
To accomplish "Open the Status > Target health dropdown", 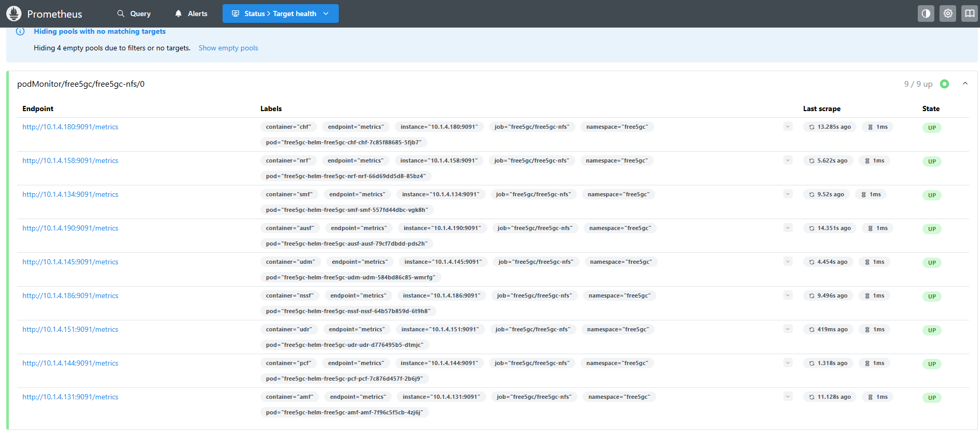I will tap(280, 14).
